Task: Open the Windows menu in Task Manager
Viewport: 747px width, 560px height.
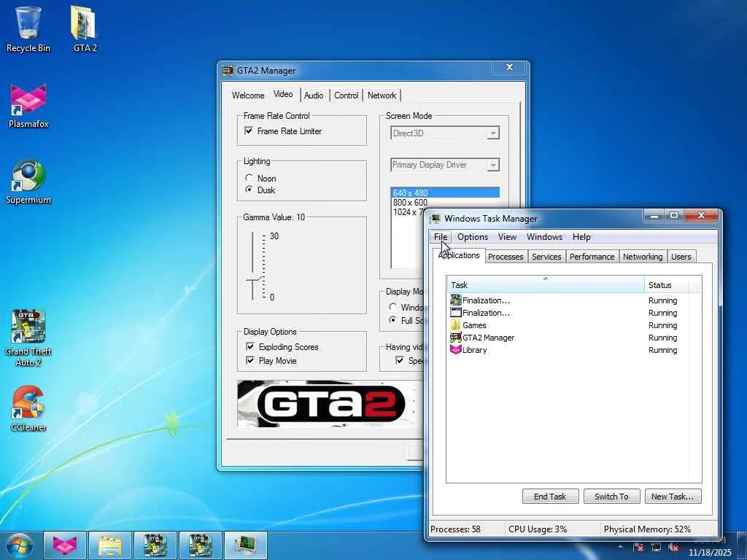Action: (x=544, y=237)
